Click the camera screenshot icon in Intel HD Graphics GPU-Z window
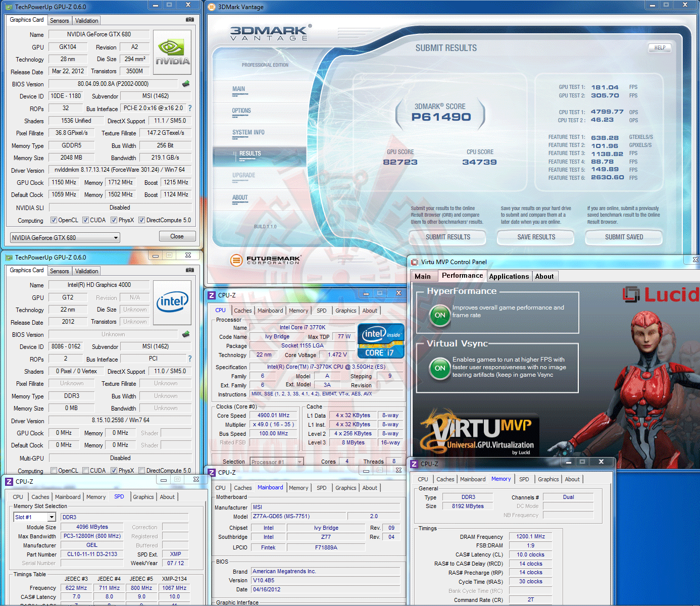Image resolution: width=700 pixels, height=606 pixels. (190, 270)
